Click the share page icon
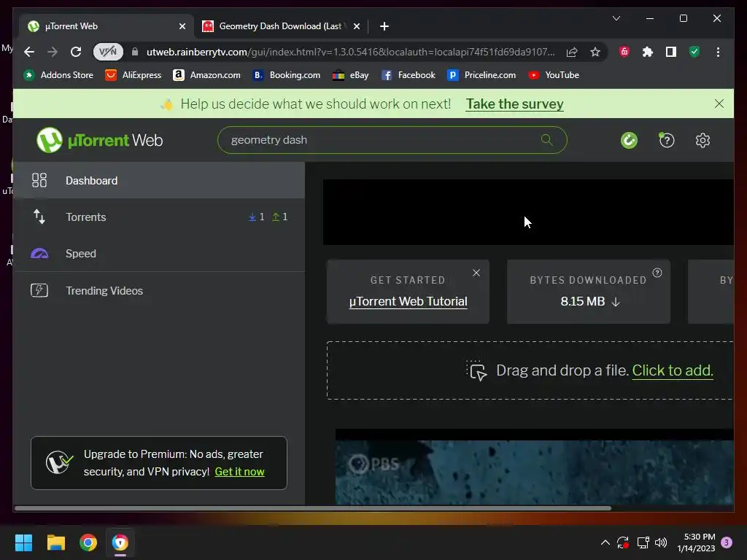This screenshot has height=560, width=747. coord(572,52)
